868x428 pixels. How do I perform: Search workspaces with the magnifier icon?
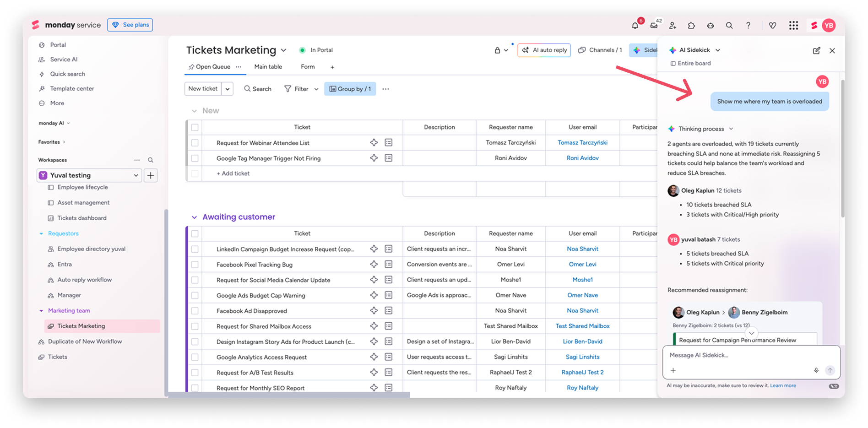click(151, 160)
